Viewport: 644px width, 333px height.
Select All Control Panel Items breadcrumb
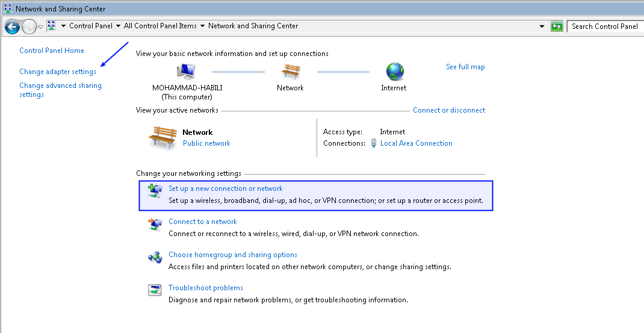pos(160,26)
